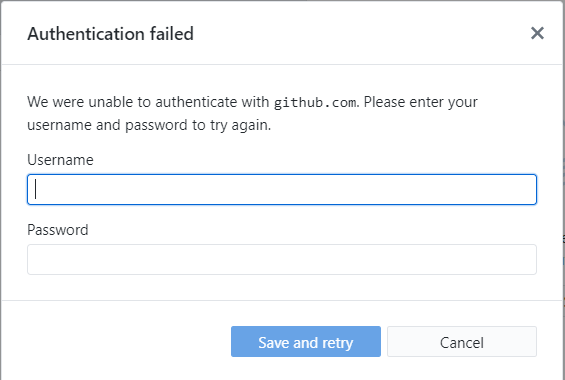Click the middle of blue-outlined Username box

click(282, 189)
